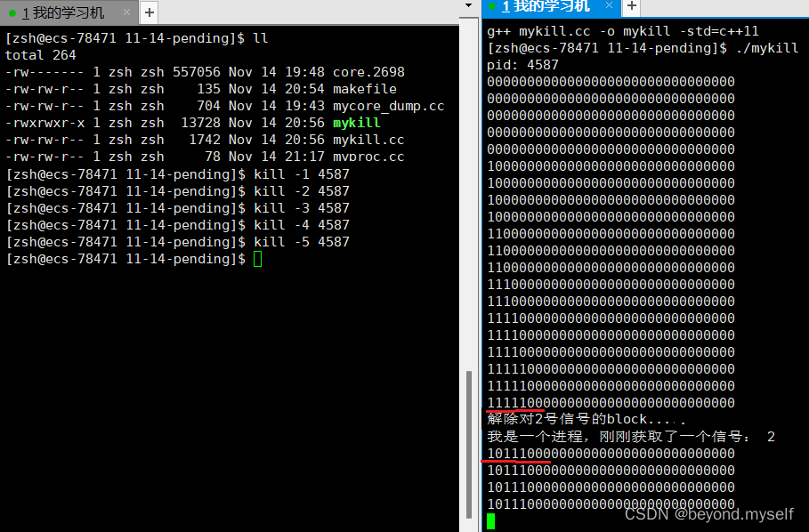
Task: Click the 'pid: 4587' output line
Action: (522, 65)
